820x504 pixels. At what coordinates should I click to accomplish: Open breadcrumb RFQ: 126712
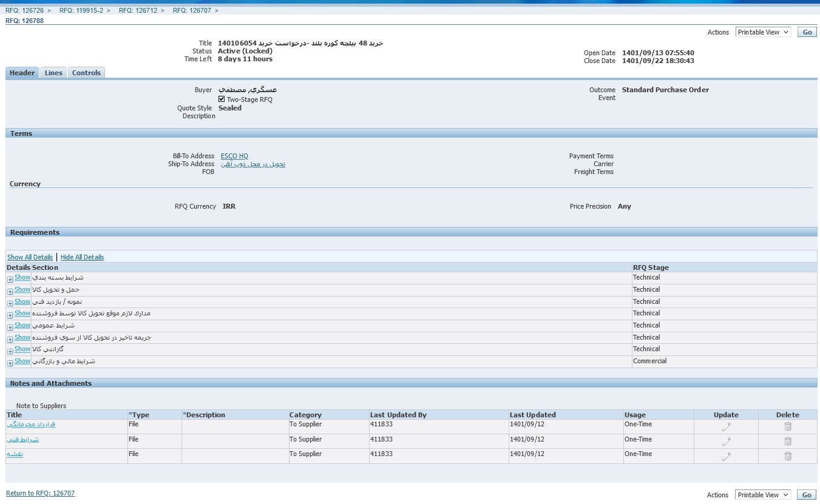pyautogui.click(x=139, y=10)
